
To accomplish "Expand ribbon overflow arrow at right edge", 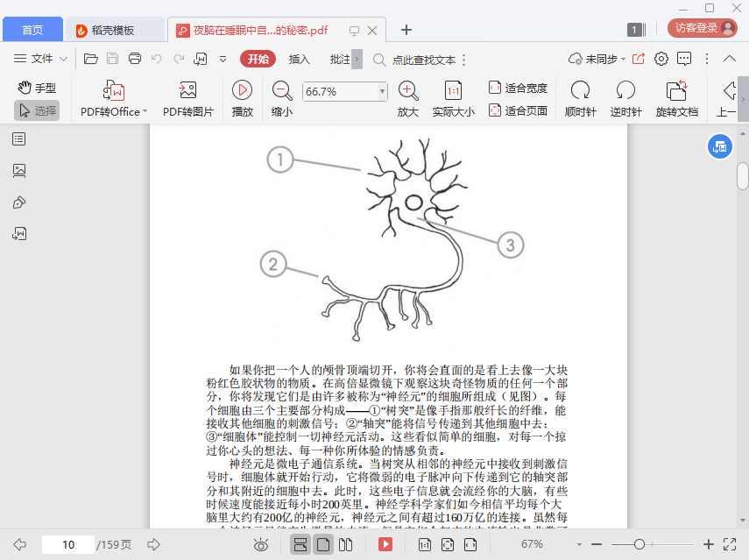I will pos(743,99).
